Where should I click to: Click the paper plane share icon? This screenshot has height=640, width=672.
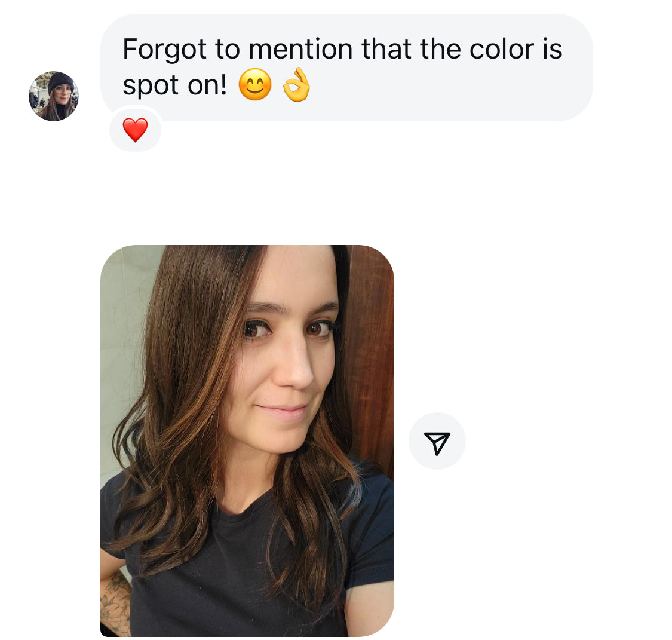coord(437,442)
